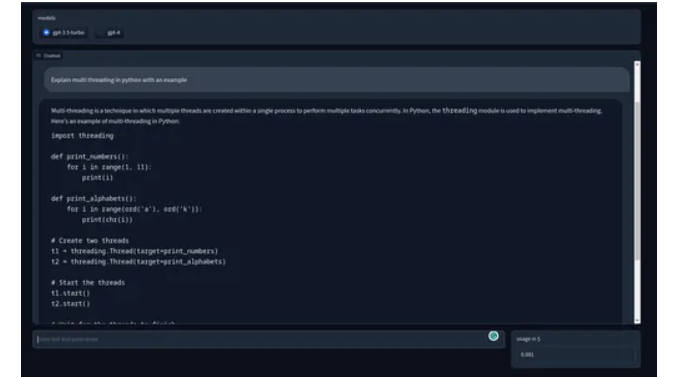Click the chat scrollbar up arrow
Image resolution: width=680 pixels, height=378 pixels.
pyautogui.click(x=637, y=64)
